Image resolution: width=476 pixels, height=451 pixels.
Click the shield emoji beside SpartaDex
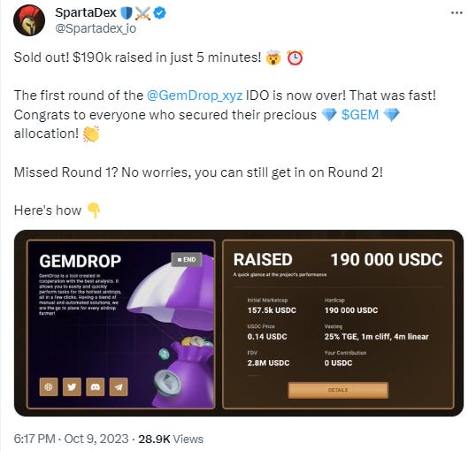coord(127,13)
